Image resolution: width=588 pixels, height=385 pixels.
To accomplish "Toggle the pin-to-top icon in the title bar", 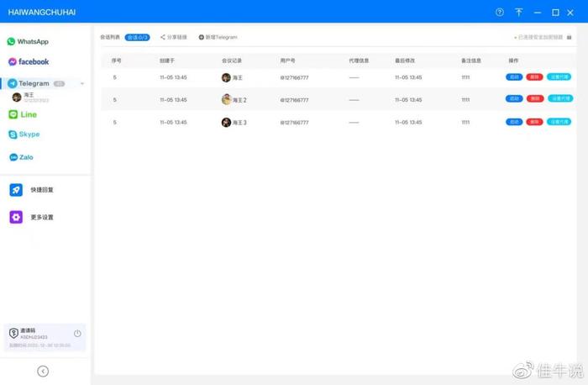I will (x=518, y=13).
